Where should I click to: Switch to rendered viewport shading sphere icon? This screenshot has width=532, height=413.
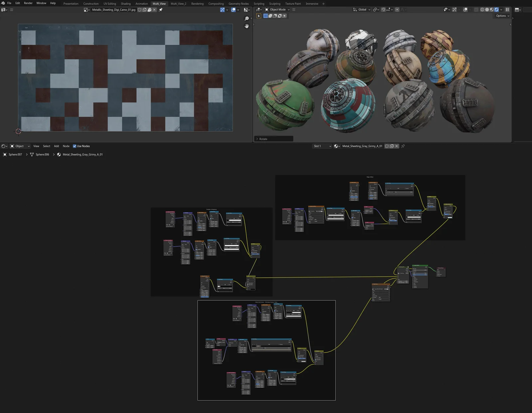tap(496, 10)
